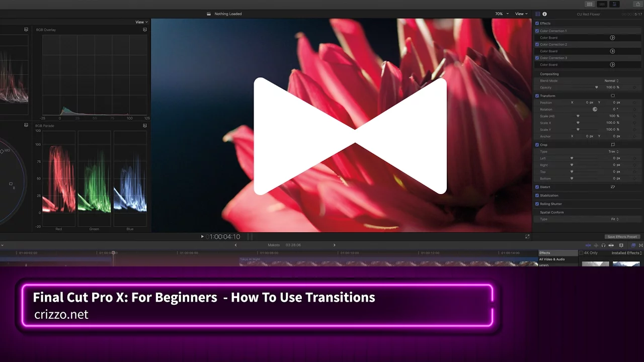Toggle the Rolling Shutter checkbox
Screen dimensions: 644x362
pos(537,204)
